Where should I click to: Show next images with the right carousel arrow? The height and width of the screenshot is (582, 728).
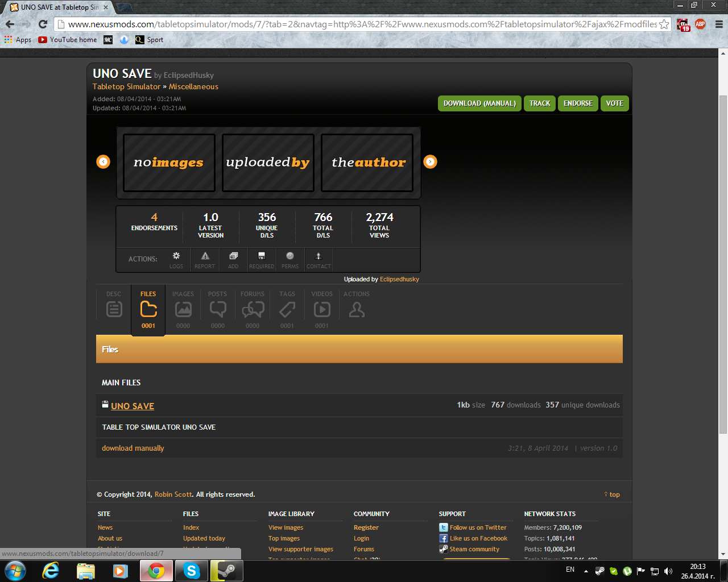pyautogui.click(x=430, y=162)
